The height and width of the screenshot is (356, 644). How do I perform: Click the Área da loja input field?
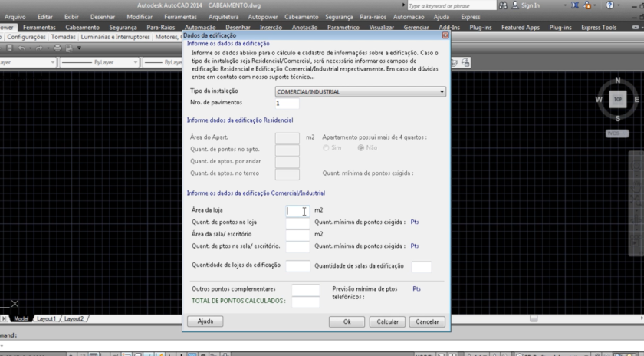click(297, 210)
